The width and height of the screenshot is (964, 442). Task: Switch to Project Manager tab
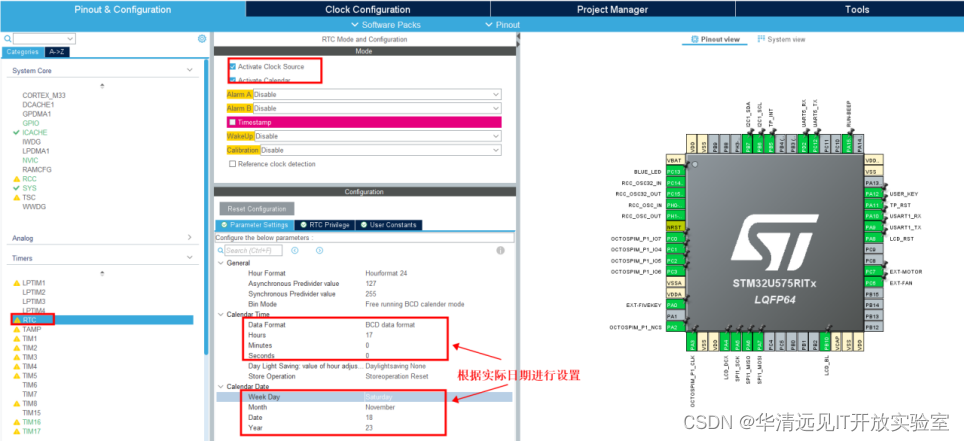[x=612, y=9]
